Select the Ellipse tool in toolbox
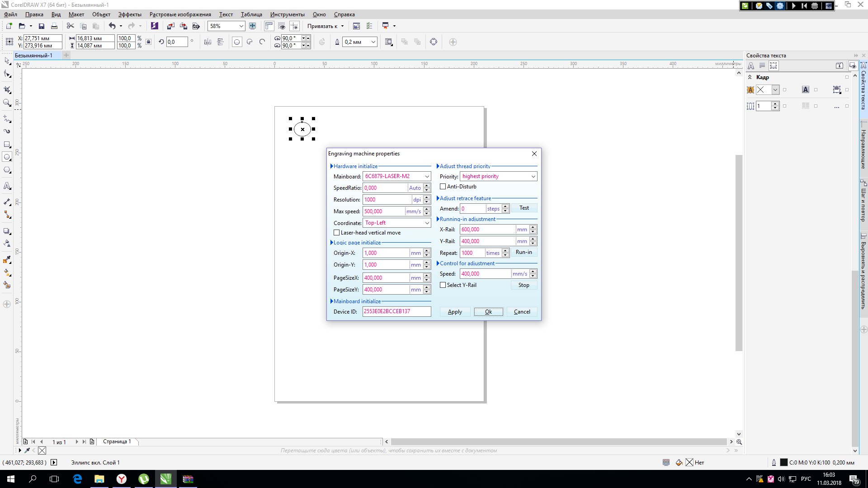 [x=7, y=157]
